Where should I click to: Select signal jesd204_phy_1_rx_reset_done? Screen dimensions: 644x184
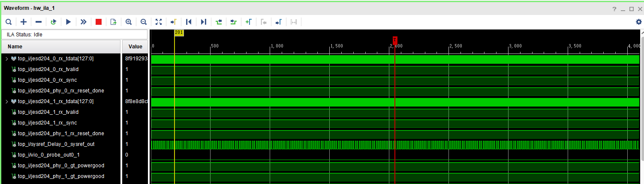tap(61, 134)
